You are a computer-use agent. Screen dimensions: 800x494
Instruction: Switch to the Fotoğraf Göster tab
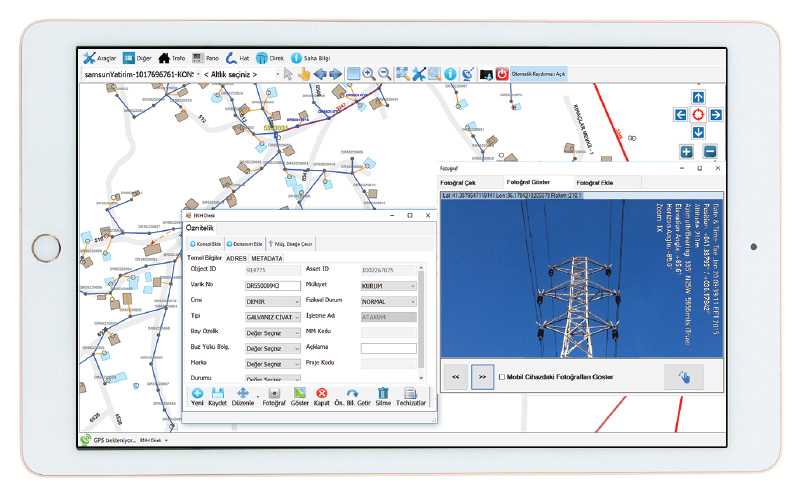[x=538, y=182]
